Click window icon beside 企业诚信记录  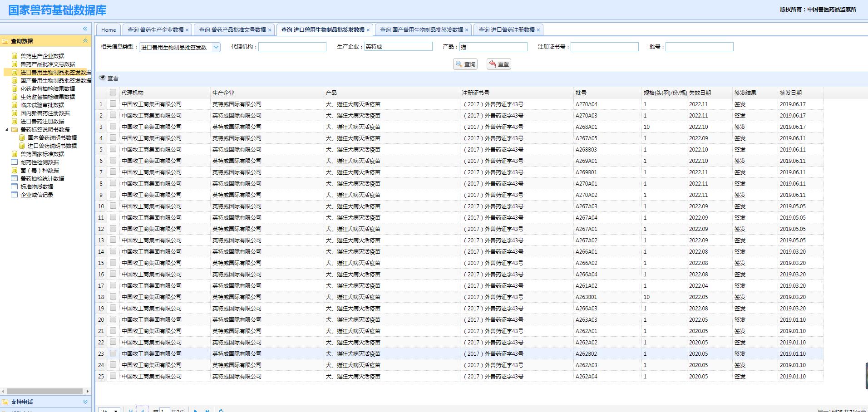click(15, 195)
